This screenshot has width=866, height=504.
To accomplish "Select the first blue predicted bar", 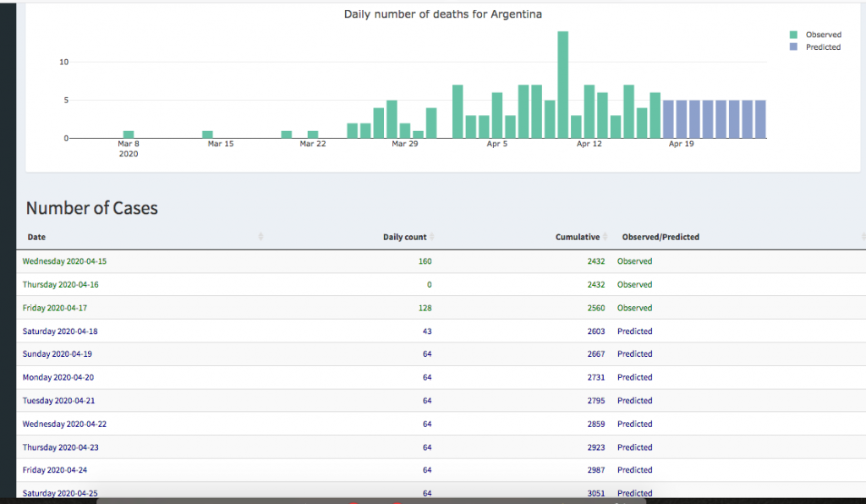I will click(669, 119).
